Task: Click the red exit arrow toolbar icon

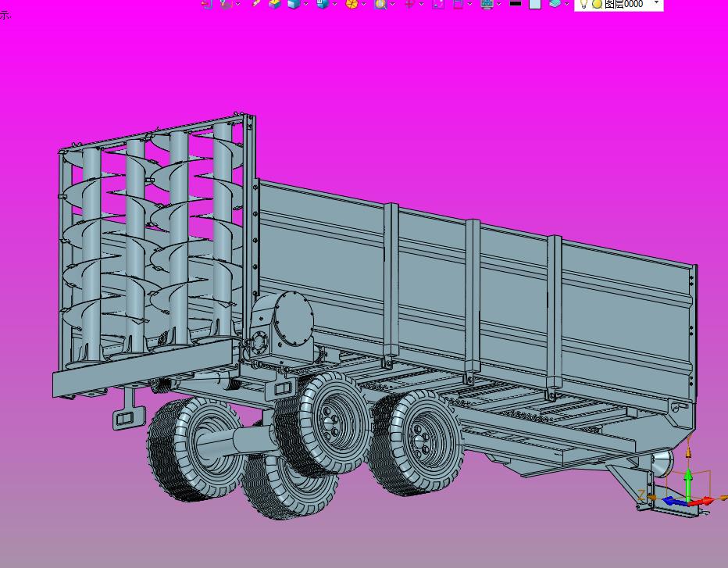Action: pyautogui.click(x=207, y=4)
